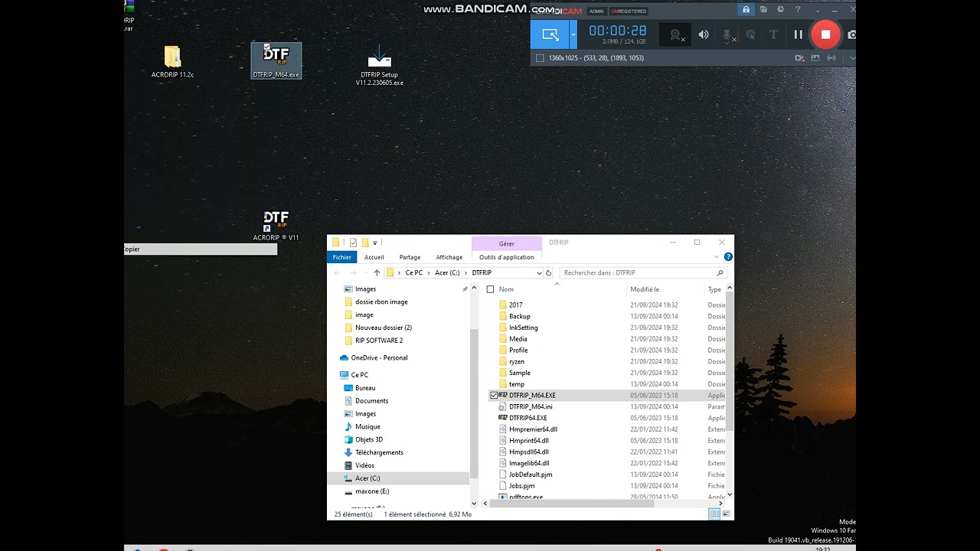This screenshot has width=980, height=551.
Task: Open the Outils d'application tab
Action: [x=506, y=257]
